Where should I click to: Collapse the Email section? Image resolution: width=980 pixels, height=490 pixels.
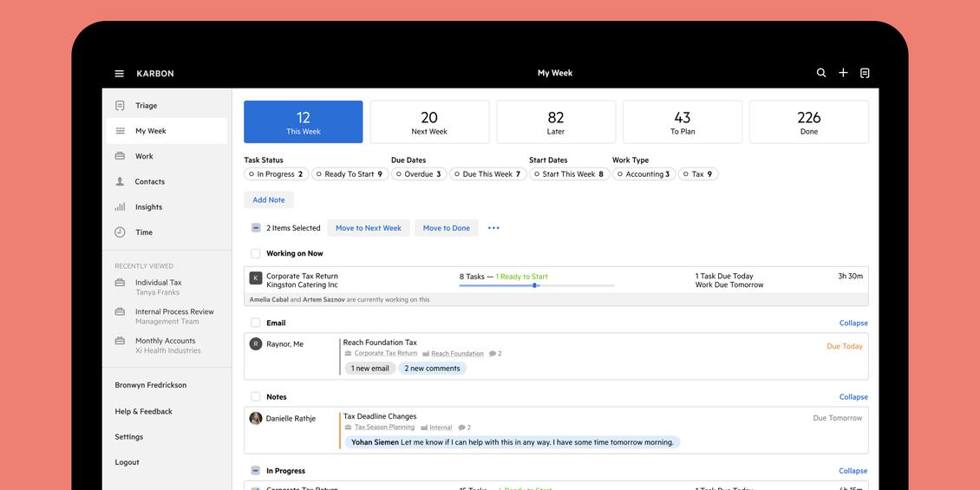(x=853, y=323)
